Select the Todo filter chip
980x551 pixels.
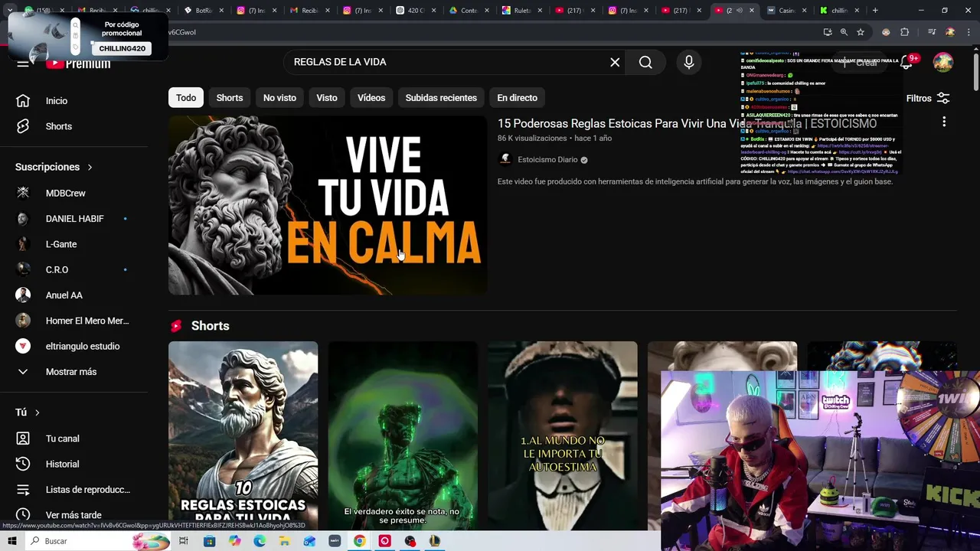point(186,98)
